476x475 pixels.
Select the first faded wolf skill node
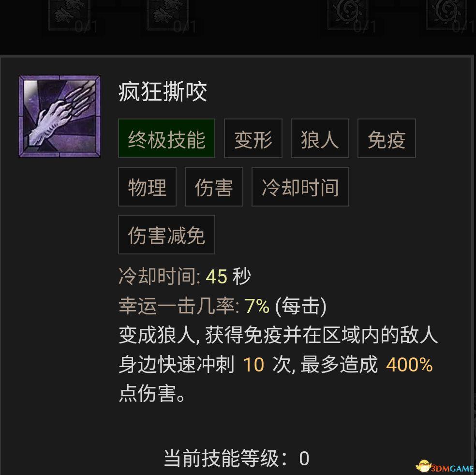[70, 15]
